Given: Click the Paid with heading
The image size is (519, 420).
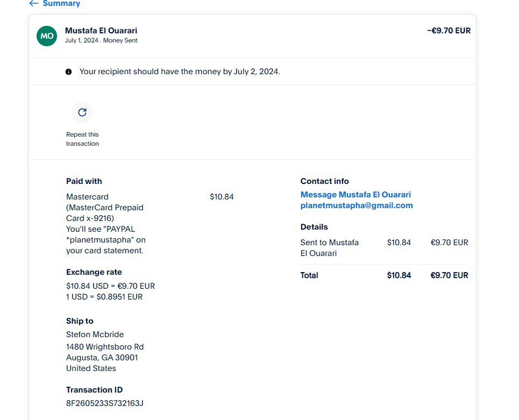Looking at the screenshot, I should (x=84, y=181).
